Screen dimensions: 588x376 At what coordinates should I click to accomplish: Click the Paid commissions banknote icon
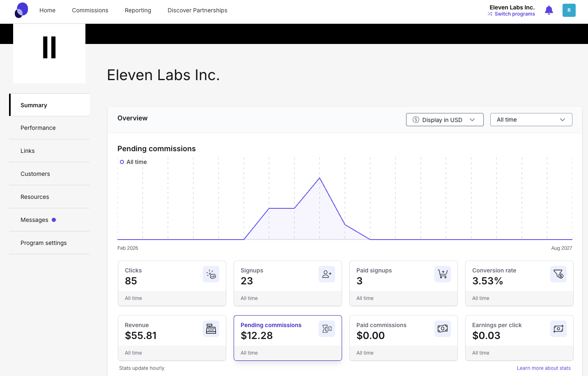[443, 329]
